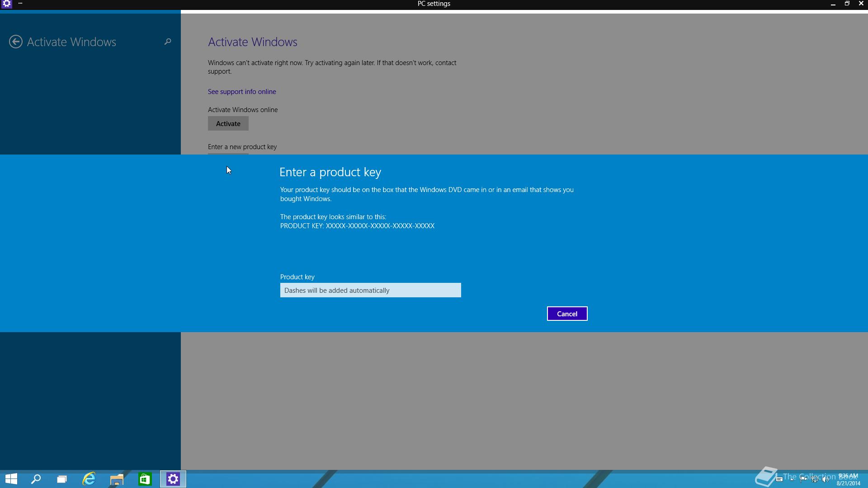Click the "Enter a product key" dialog heading

[330, 172]
